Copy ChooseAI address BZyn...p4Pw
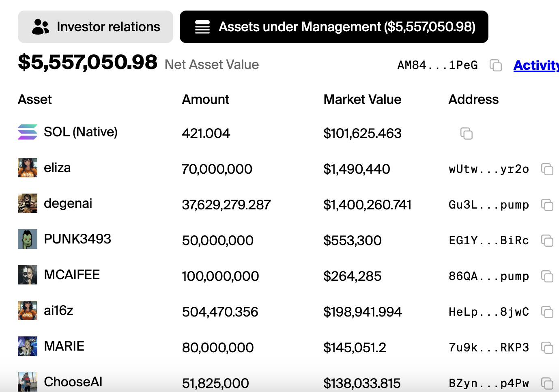 547,383
